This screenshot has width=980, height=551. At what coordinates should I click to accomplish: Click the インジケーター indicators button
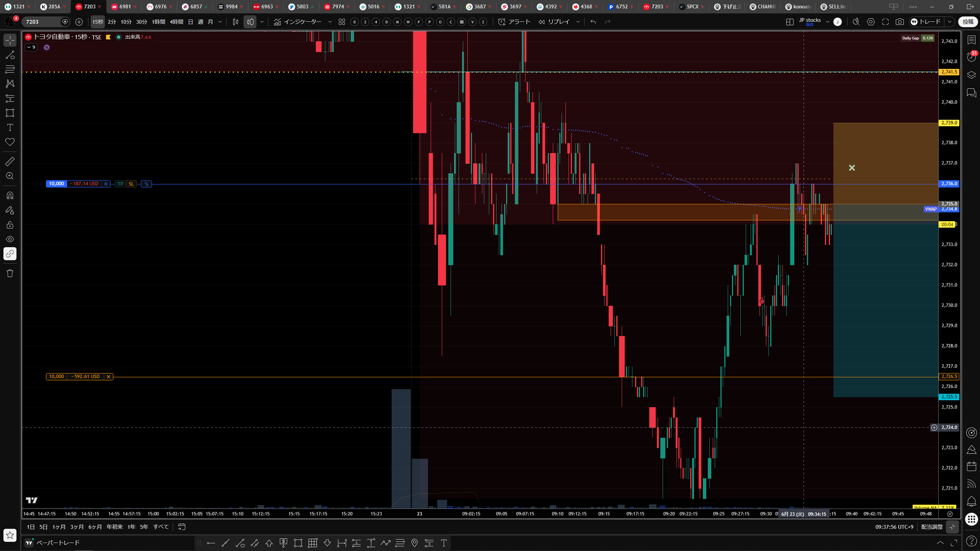(298, 22)
